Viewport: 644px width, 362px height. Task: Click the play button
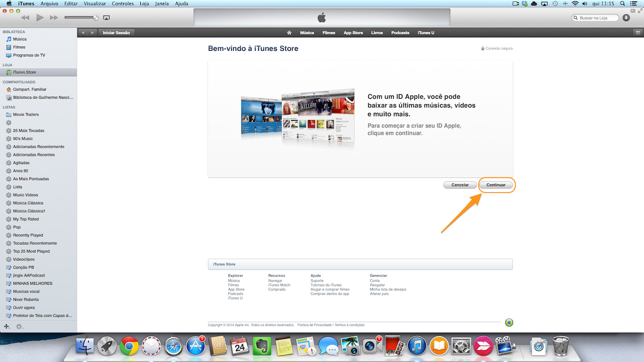(x=40, y=17)
